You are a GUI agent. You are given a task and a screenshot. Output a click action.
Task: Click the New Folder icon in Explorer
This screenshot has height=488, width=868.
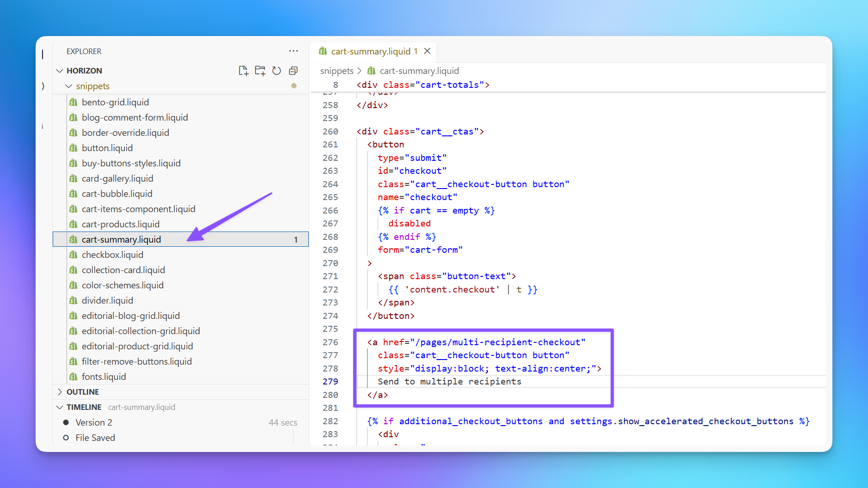click(260, 71)
